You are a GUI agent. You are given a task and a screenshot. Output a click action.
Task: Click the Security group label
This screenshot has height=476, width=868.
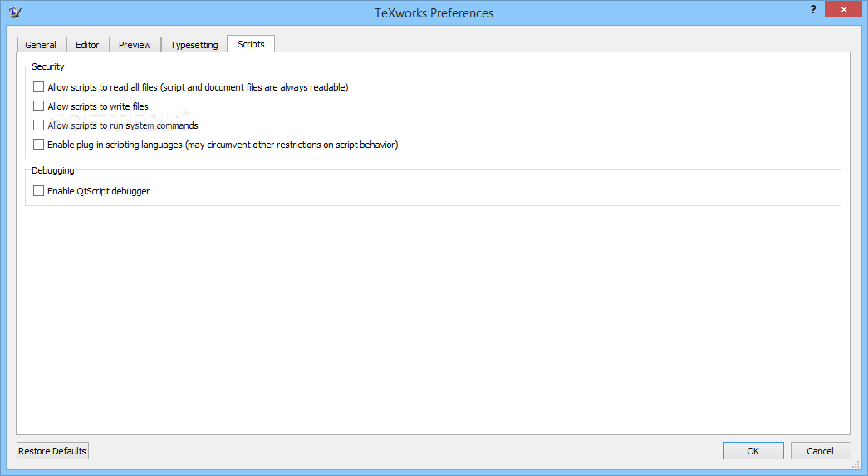tap(48, 66)
